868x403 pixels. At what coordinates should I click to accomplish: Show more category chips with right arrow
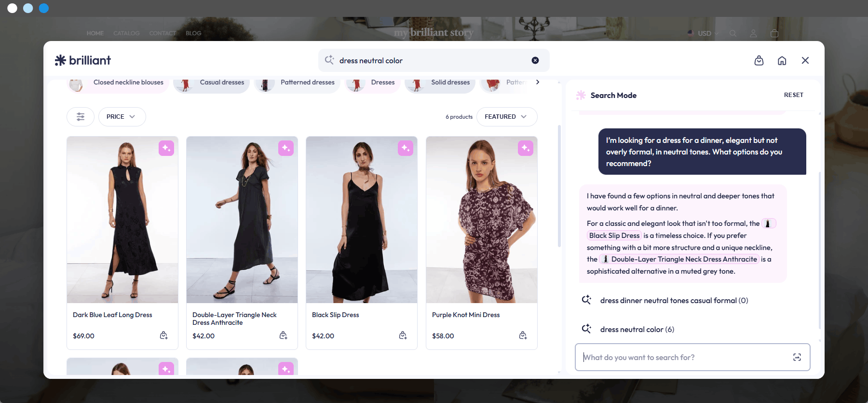click(538, 82)
